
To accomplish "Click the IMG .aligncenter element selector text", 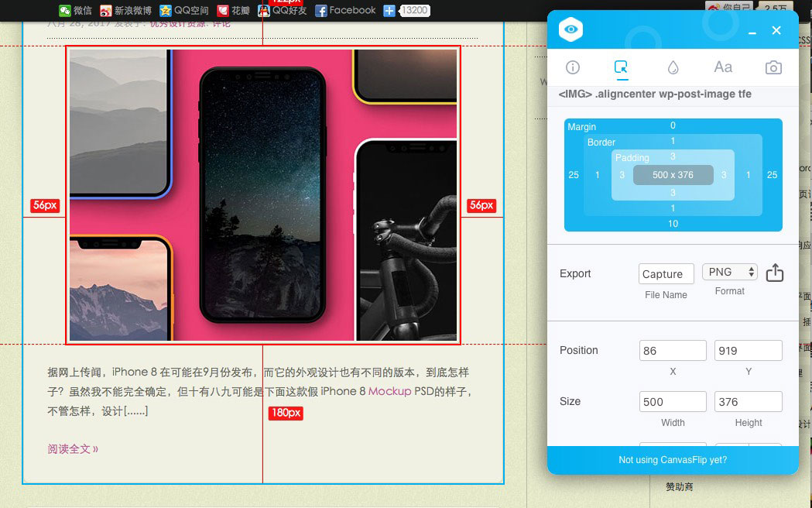I will click(655, 94).
